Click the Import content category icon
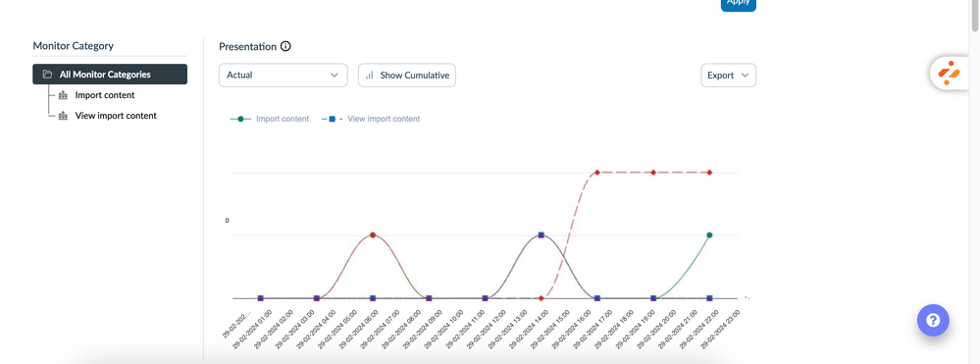 click(63, 96)
